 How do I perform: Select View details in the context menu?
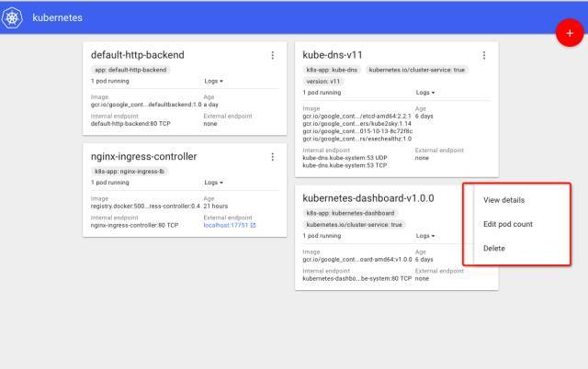[503, 200]
